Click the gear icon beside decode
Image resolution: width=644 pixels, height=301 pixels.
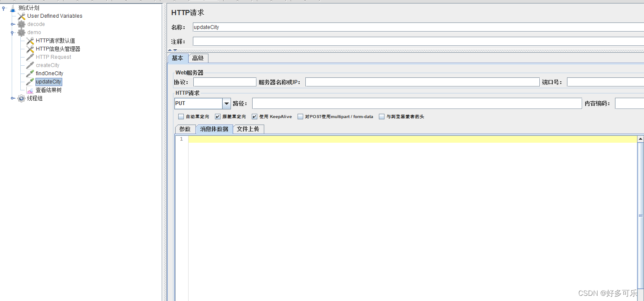click(21, 24)
